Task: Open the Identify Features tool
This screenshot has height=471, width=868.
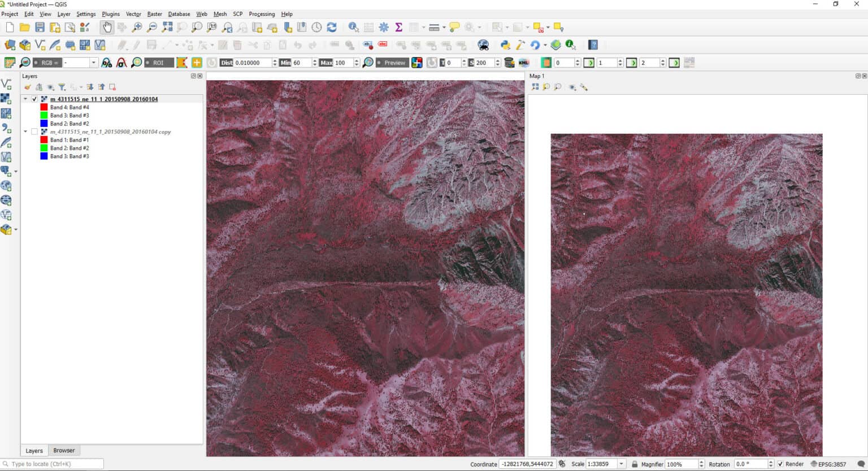Action: pyautogui.click(x=354, y=27)
